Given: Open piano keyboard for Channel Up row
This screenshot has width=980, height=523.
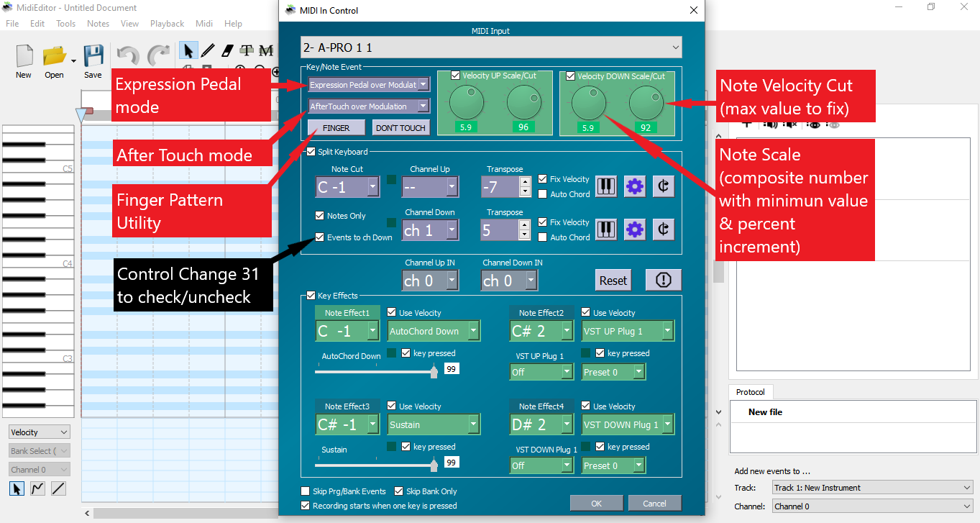Looking at the screenshot, I should 606,186.
